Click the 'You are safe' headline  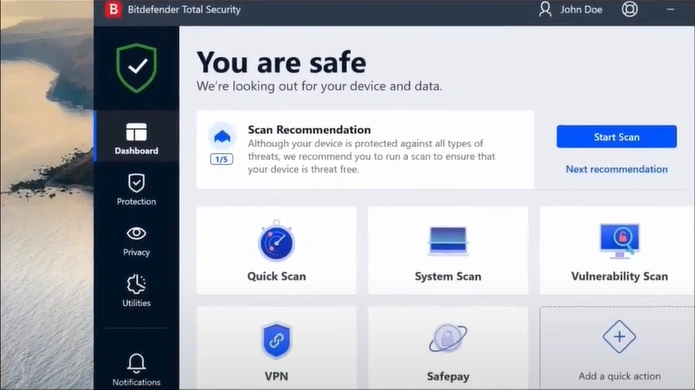[x=281, y=62]
